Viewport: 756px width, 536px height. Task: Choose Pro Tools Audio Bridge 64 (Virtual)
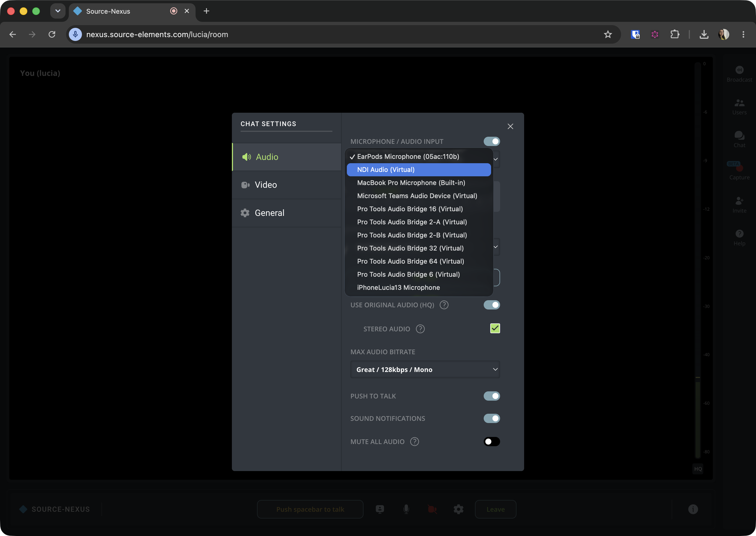(418, 261)
